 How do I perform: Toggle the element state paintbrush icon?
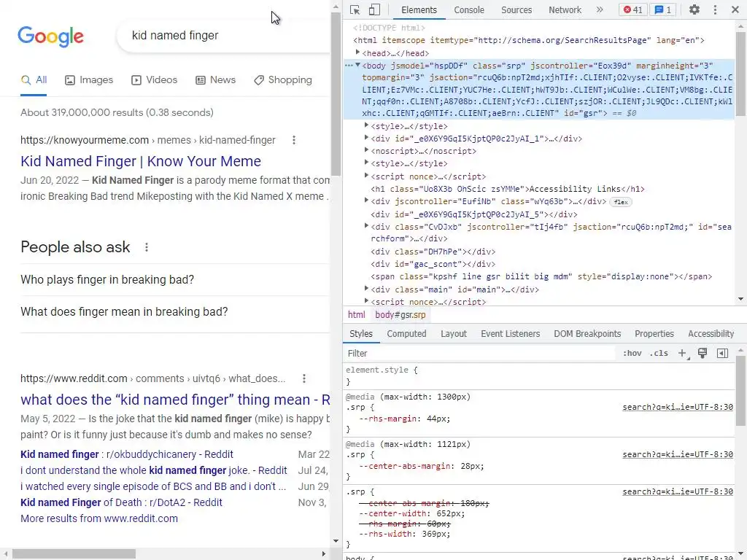(703, 354)
